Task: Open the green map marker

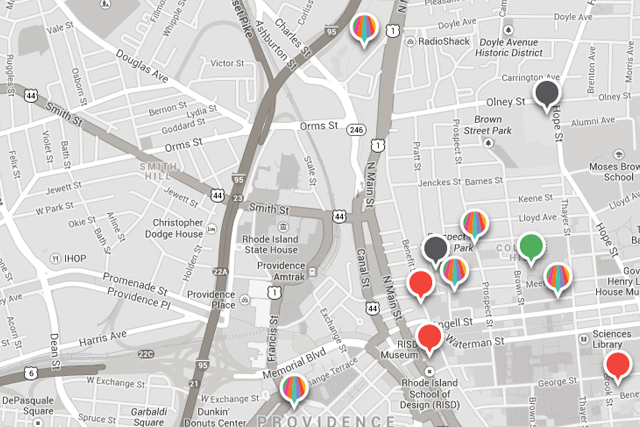Action: pos(531,244)
